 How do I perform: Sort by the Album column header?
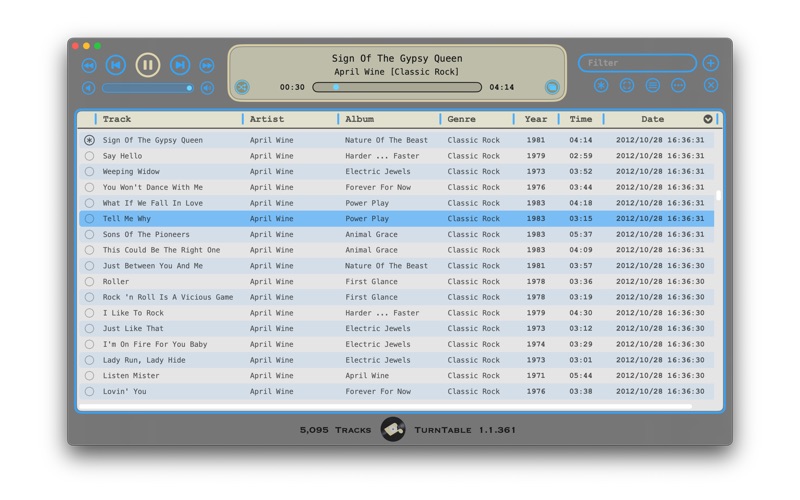tap(359, 119)
